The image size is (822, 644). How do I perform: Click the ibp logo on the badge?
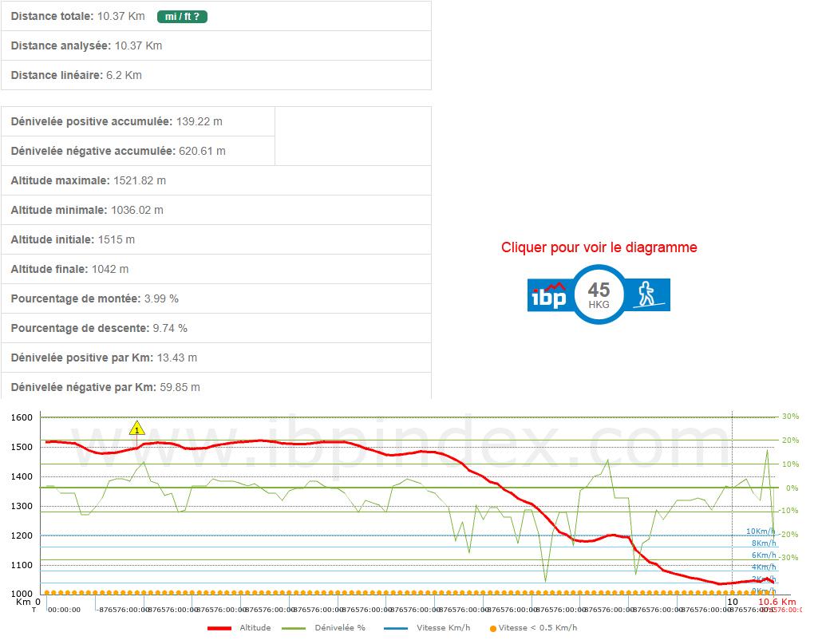tap(548, 295)
